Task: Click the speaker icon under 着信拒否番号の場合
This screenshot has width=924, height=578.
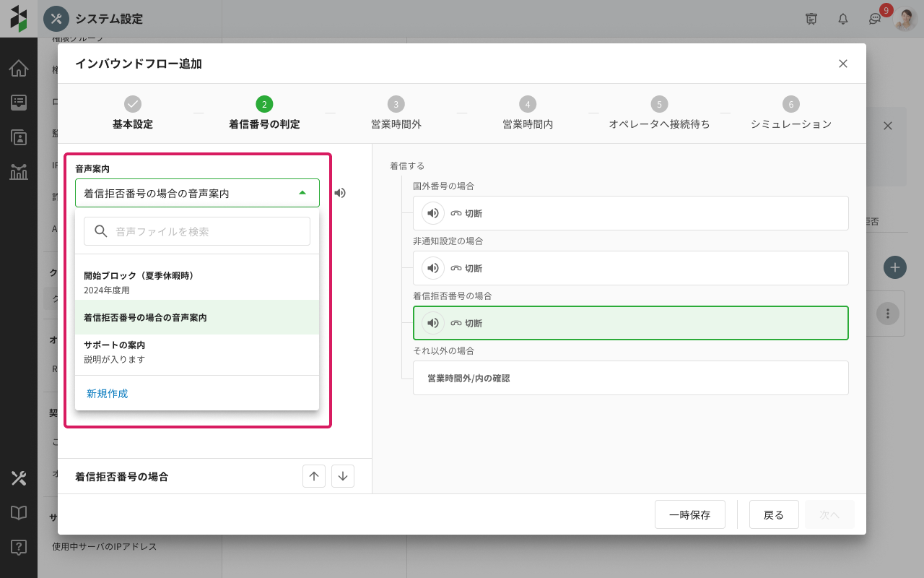Action: (433, 323)
